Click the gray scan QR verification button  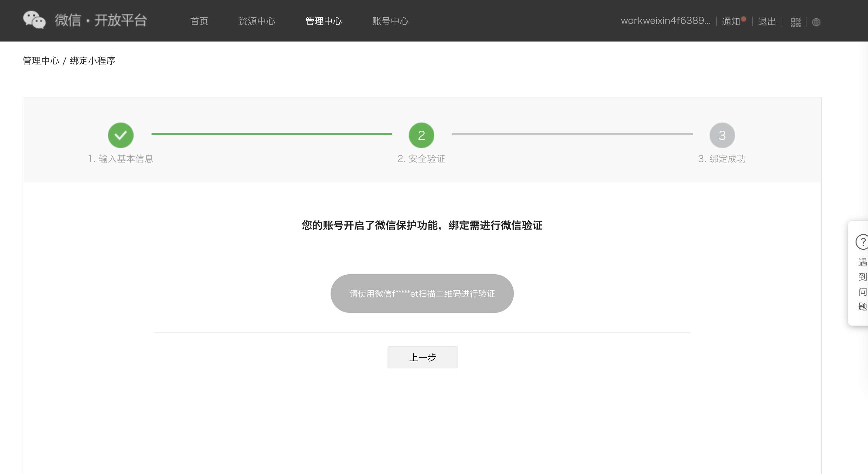pyautogui.click(x=422, y=294)
